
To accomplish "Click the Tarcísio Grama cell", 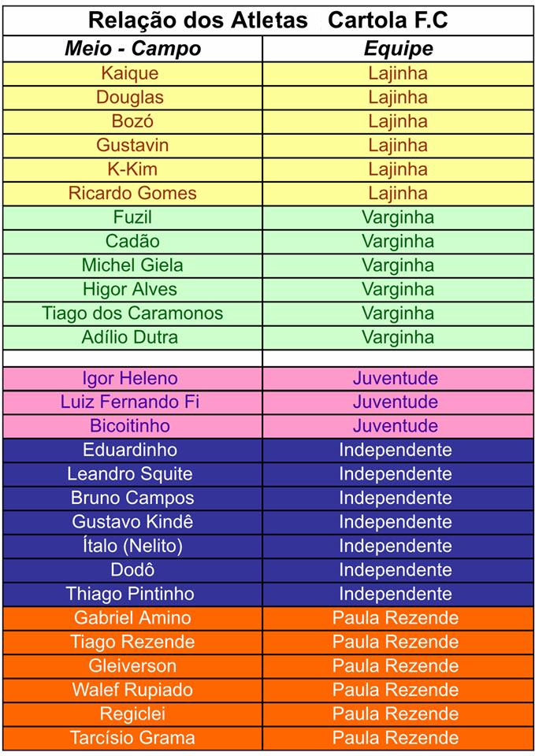I will 132,739.
